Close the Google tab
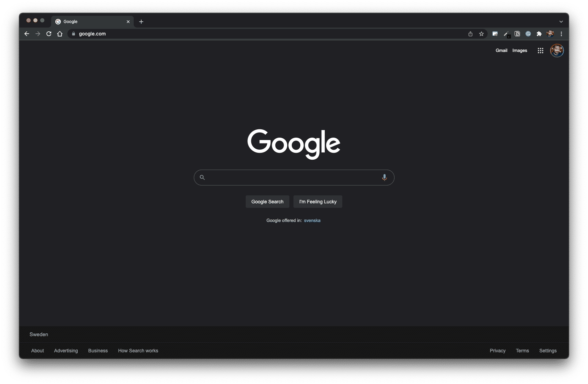Viewport: 588px width, 384px height. pos(128,22)
